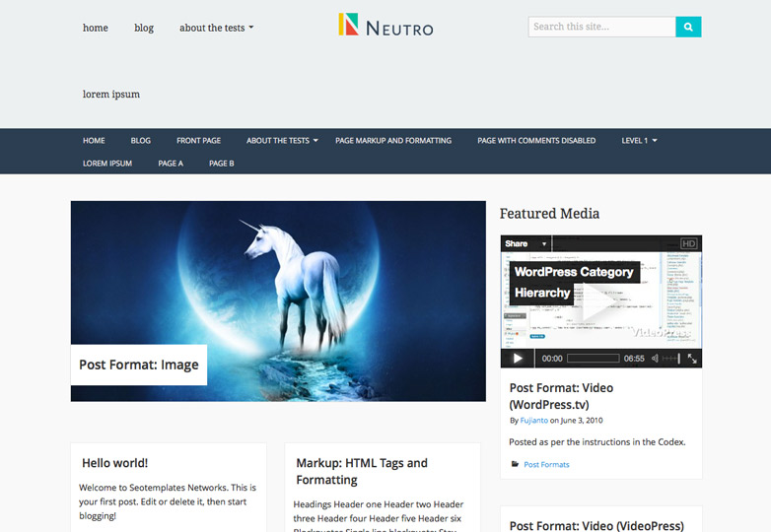Open PAGE MARKUP AND FORMATTING navbar item
Image resolution: width=771 pixels, height=532 pixels.
pyautogui.click(x=393, y=141)
